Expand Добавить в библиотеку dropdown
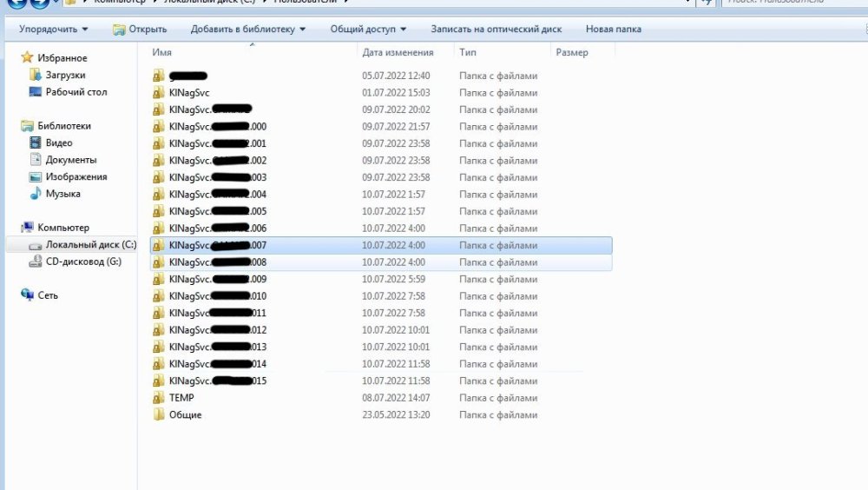This screenshot has width=868, height=490. pyautogui.click(x=248, y=29)
